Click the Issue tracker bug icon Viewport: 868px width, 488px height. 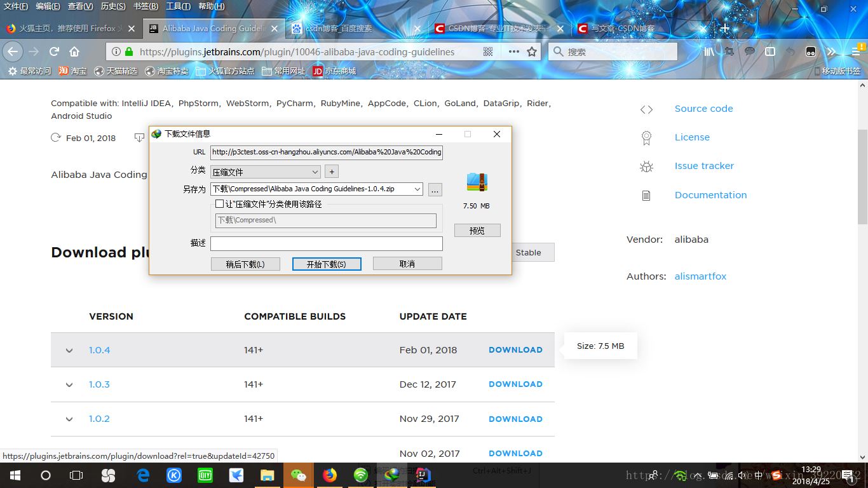(x=646, y=166)
